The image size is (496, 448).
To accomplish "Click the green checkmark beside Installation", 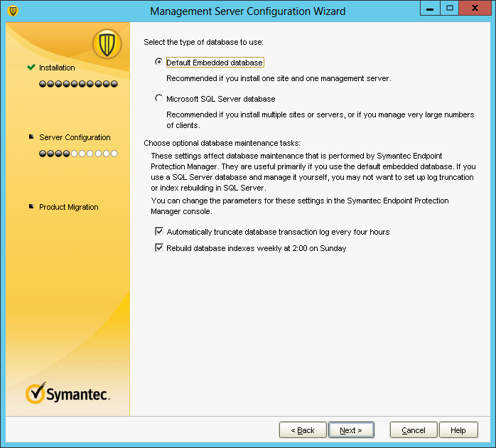I will [31, 67].
